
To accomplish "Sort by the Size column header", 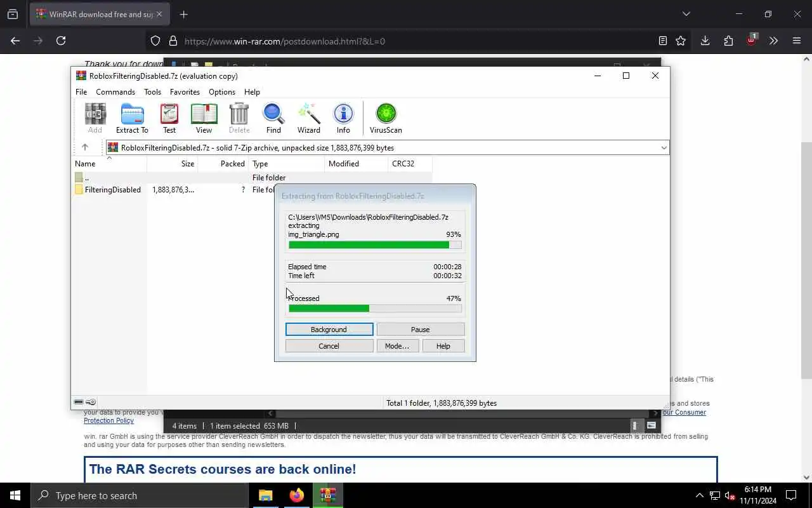I will 173,164.
